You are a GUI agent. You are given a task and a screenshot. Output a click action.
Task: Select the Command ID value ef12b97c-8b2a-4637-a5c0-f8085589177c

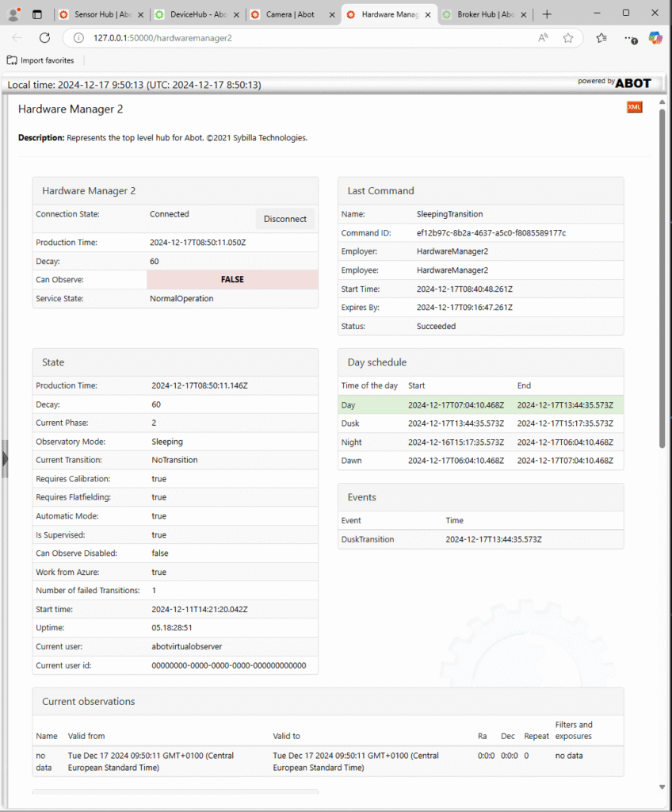(491, 233)
